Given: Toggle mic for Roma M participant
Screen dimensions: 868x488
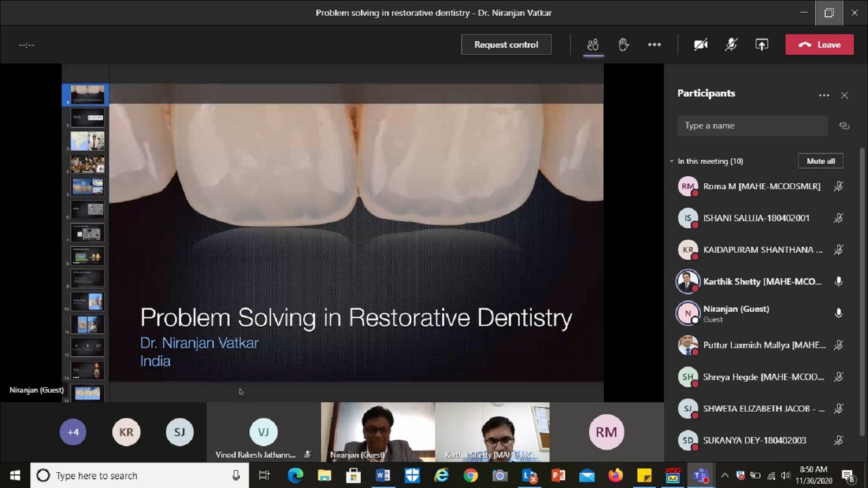Looking at the screenshot, I should click(x=838, y=187).
